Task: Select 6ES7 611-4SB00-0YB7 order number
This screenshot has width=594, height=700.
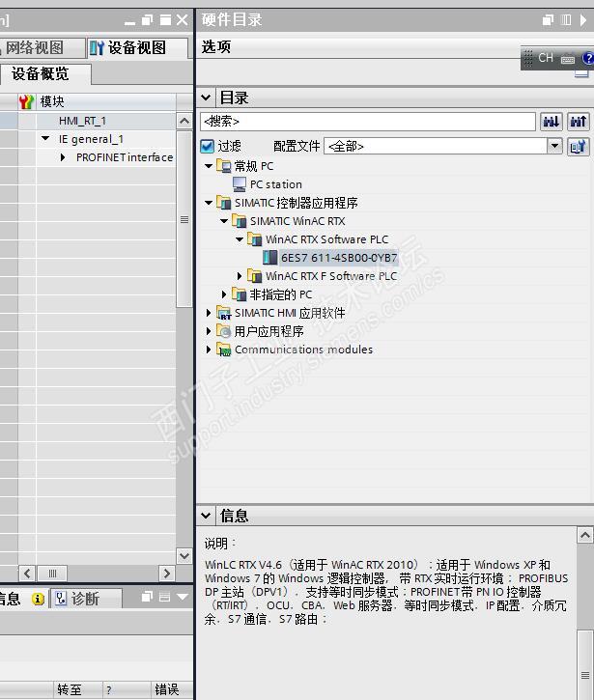Action: tap(339, 258)
